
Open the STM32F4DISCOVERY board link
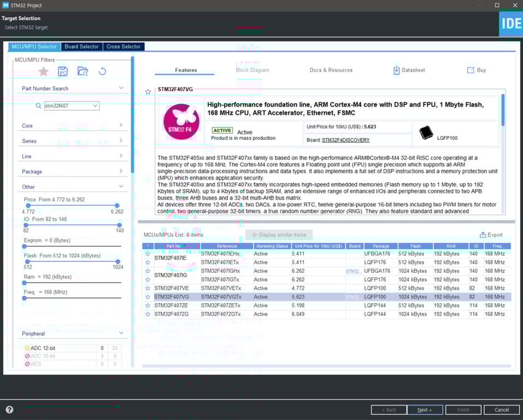pyautogui.click(x=345, y=140)
